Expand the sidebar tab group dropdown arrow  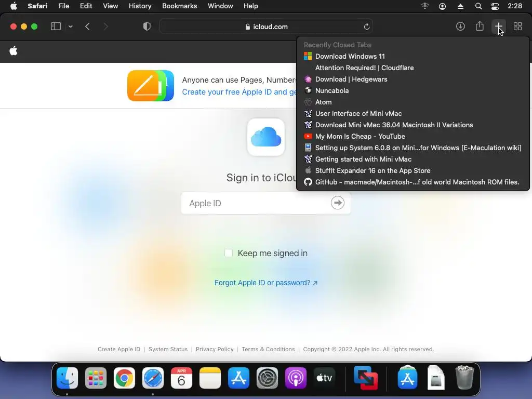[70, 26]
